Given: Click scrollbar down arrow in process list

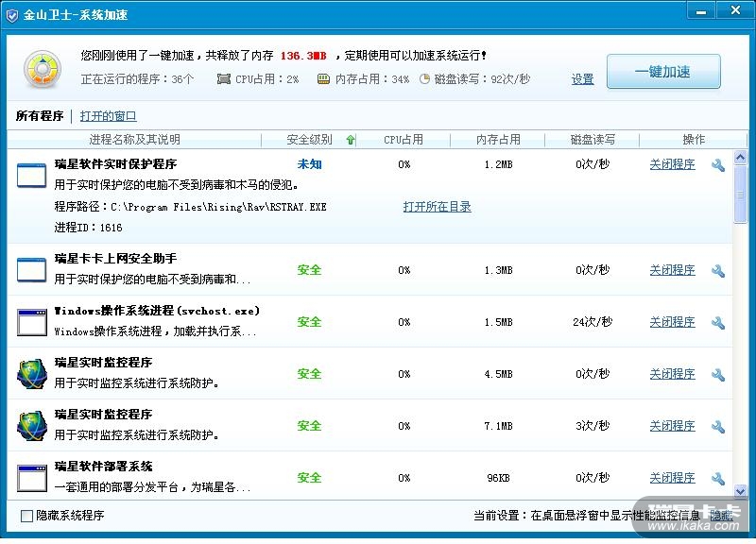Looking at the screenshot, I should (x=740, y=491).
